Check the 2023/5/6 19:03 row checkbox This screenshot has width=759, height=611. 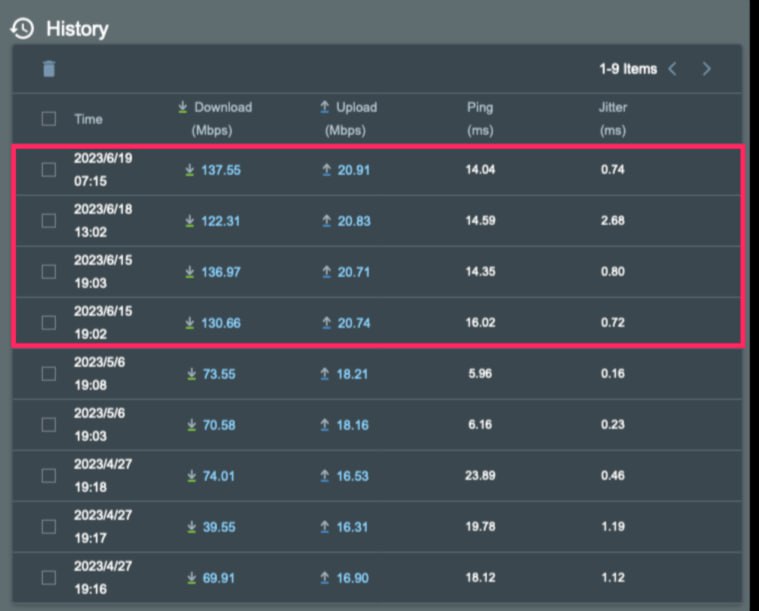(x=48, y=425)
